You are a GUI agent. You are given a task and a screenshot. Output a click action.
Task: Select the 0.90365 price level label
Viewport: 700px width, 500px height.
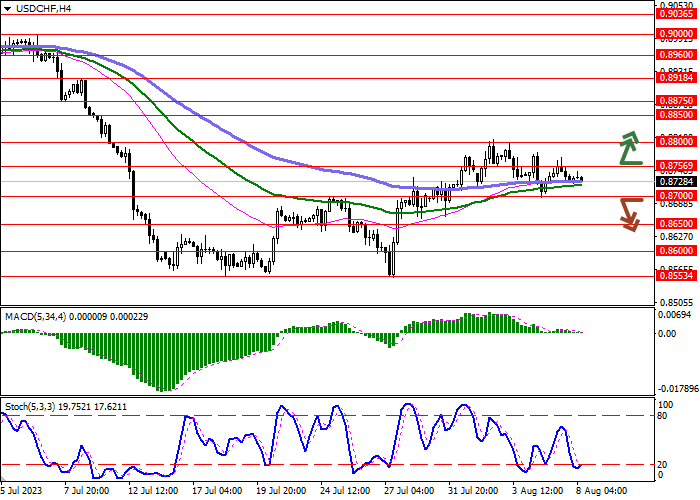click(x=676, y=14)
